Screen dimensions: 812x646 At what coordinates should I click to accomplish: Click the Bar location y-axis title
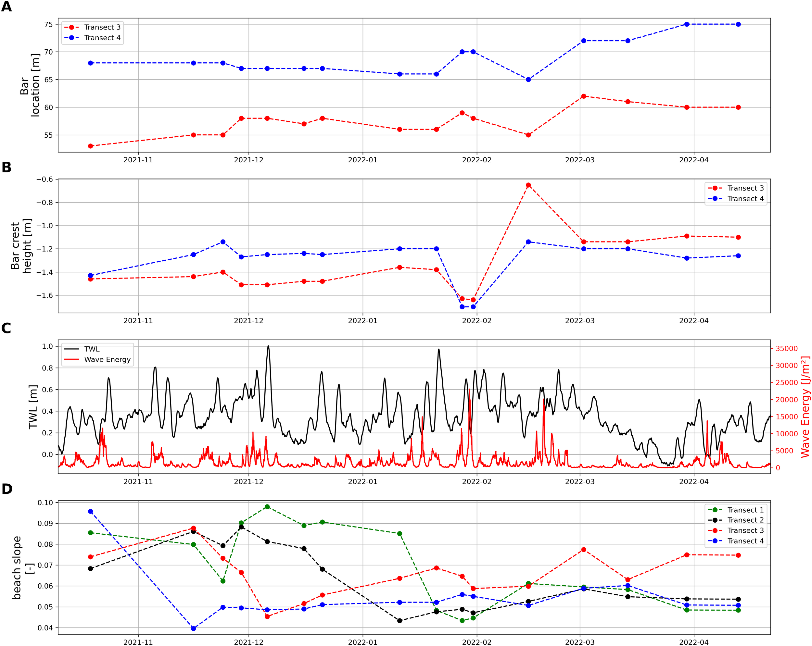[x=30, y=85]
